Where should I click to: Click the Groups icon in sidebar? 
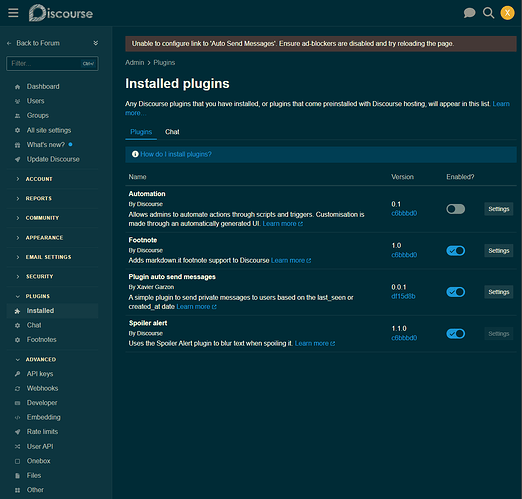[x=18, y=116]
